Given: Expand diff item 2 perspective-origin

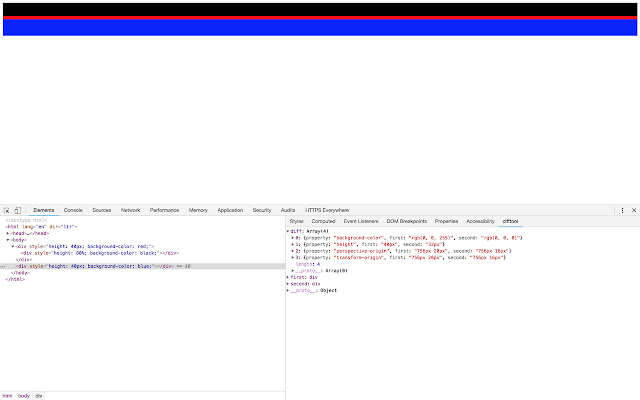Looking at the screenshot, I should pos(293,251).
